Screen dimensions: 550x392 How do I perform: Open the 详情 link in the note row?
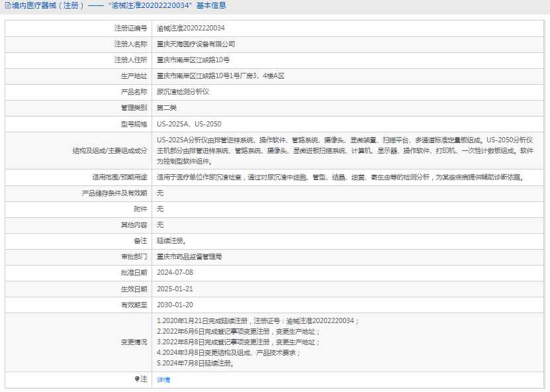pos(163,379)
